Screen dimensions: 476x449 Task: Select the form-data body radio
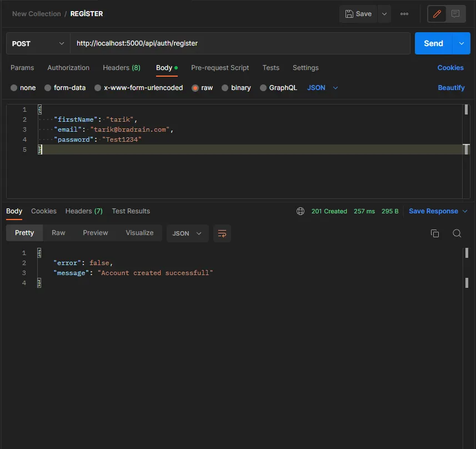(x=48, y=88)
